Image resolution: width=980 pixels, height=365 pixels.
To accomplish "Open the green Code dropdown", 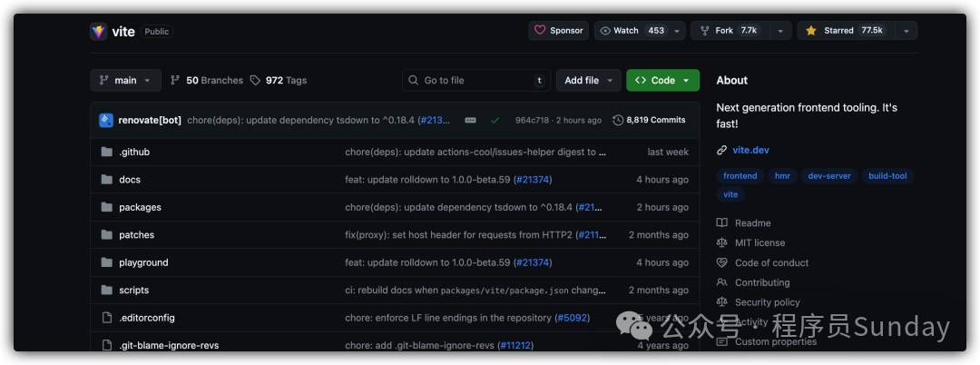I will 662,80.
